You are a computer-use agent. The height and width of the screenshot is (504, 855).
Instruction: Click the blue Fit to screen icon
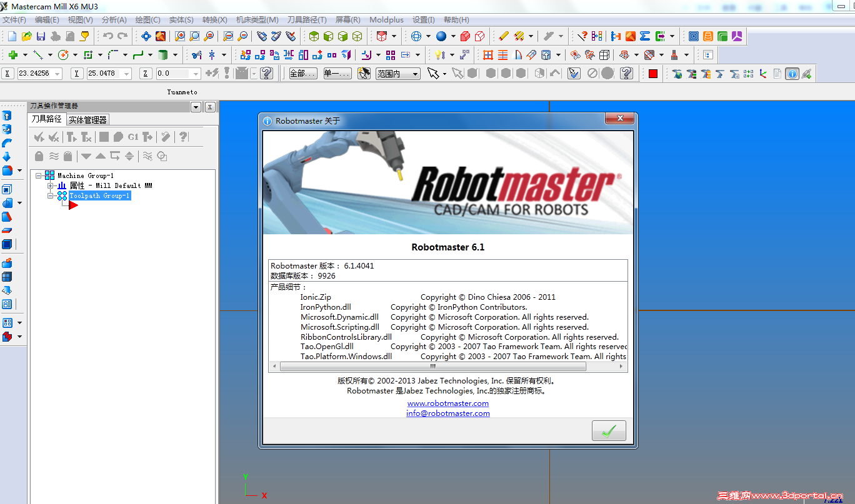click(146, 36)
